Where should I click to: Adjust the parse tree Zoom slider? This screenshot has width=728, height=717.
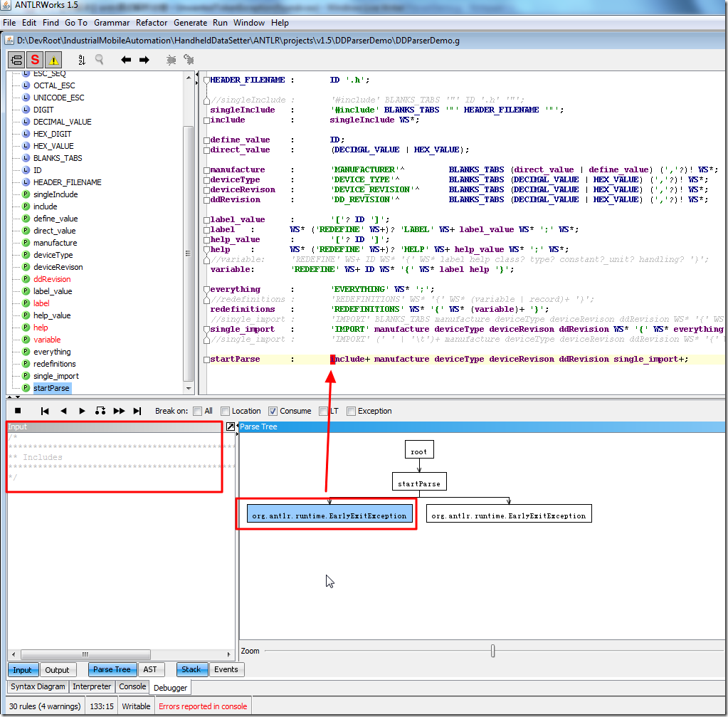[492, 651]
